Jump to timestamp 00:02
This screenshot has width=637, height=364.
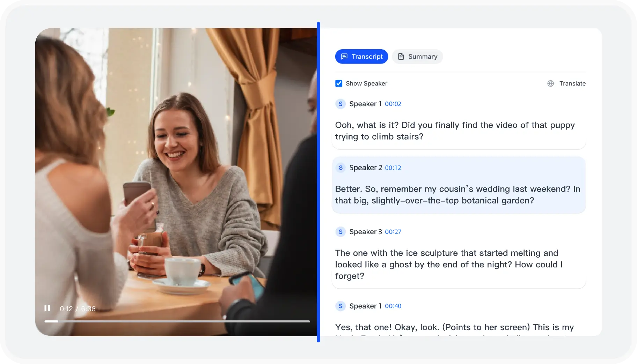(393, 104)
